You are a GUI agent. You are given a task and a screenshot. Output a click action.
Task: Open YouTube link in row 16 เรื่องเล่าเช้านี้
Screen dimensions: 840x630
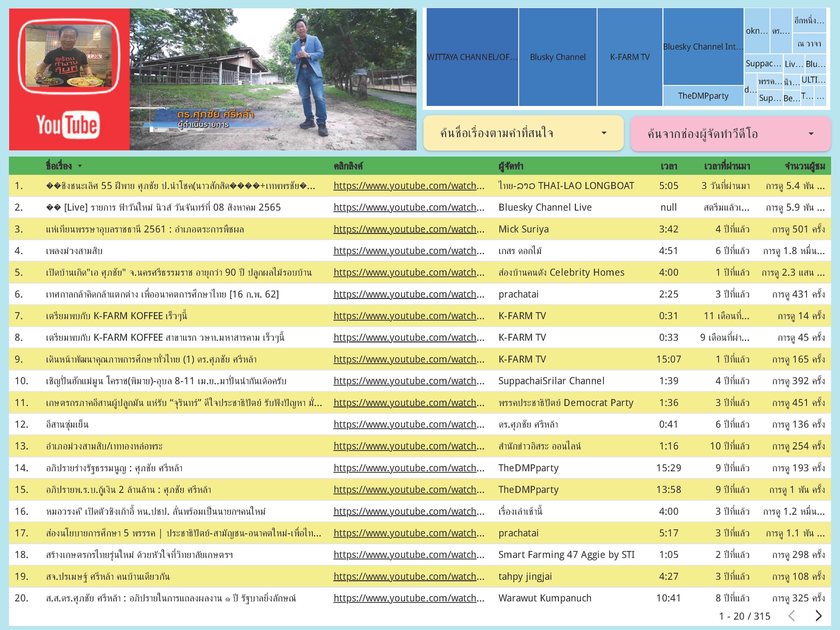point(409,511)
